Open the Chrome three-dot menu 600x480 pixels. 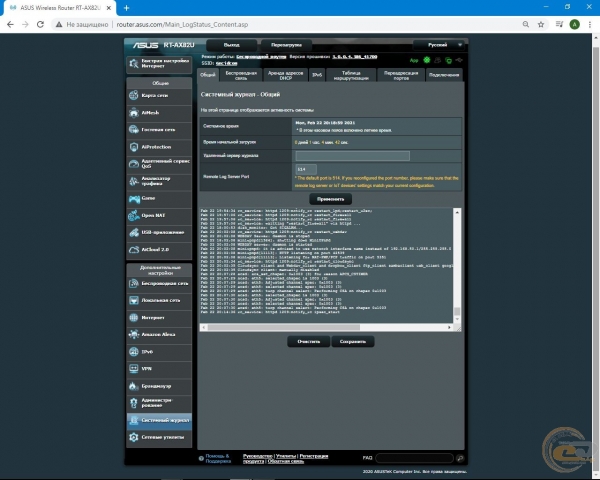[x=590, y=24]
